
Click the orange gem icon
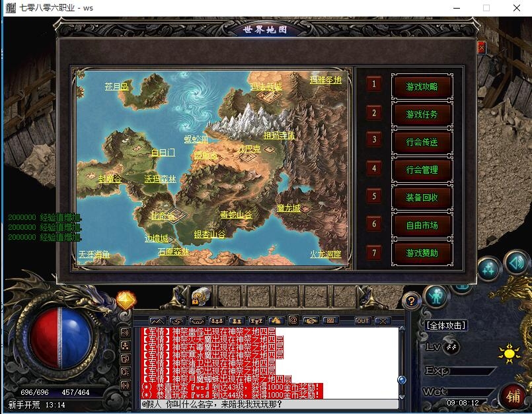coord(126,300)
